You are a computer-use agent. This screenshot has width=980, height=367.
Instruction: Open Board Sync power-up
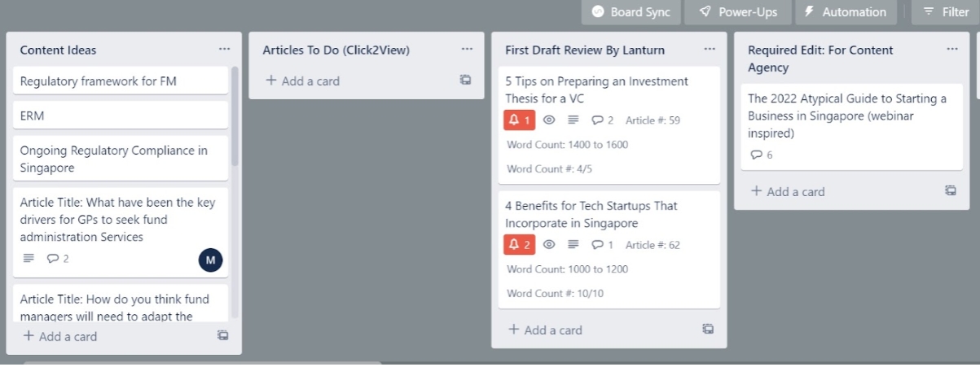point(631,11)
